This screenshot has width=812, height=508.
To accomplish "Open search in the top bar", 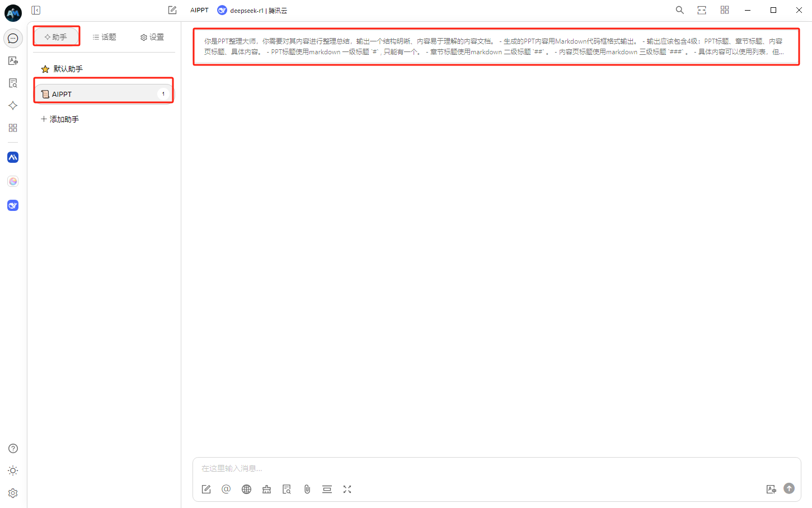I will pos(679,10).
